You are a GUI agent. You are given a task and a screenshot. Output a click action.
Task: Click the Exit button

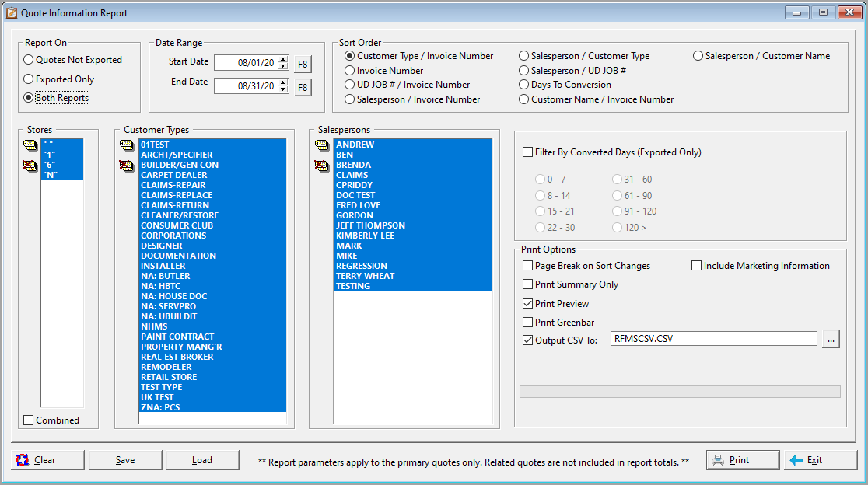[x=821, y=460]
